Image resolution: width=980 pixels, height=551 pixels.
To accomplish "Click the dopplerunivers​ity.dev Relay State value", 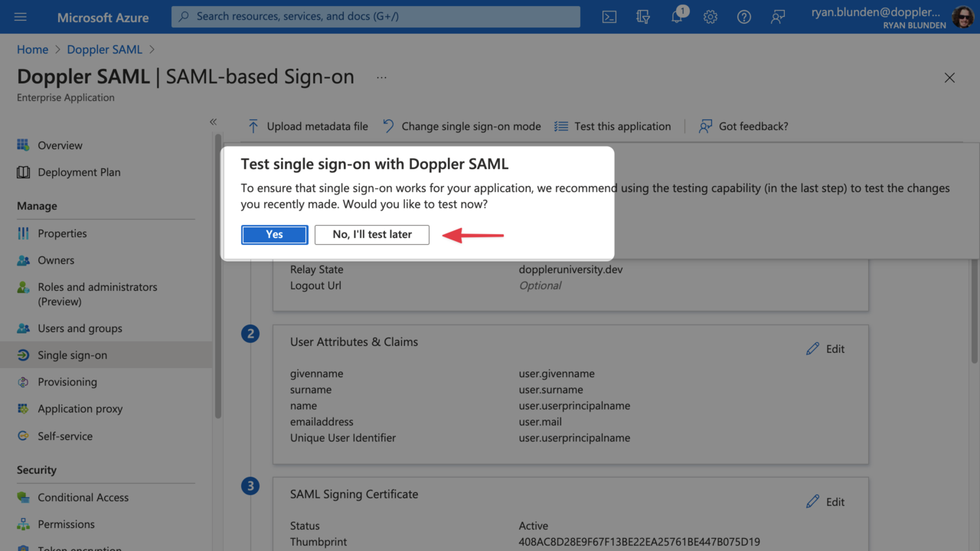I will pyautogui.click(x=570, y=269).
